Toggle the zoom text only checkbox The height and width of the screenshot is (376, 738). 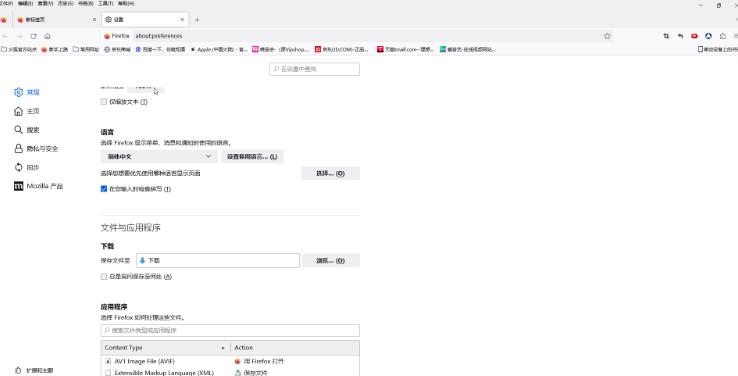[104, 102]
